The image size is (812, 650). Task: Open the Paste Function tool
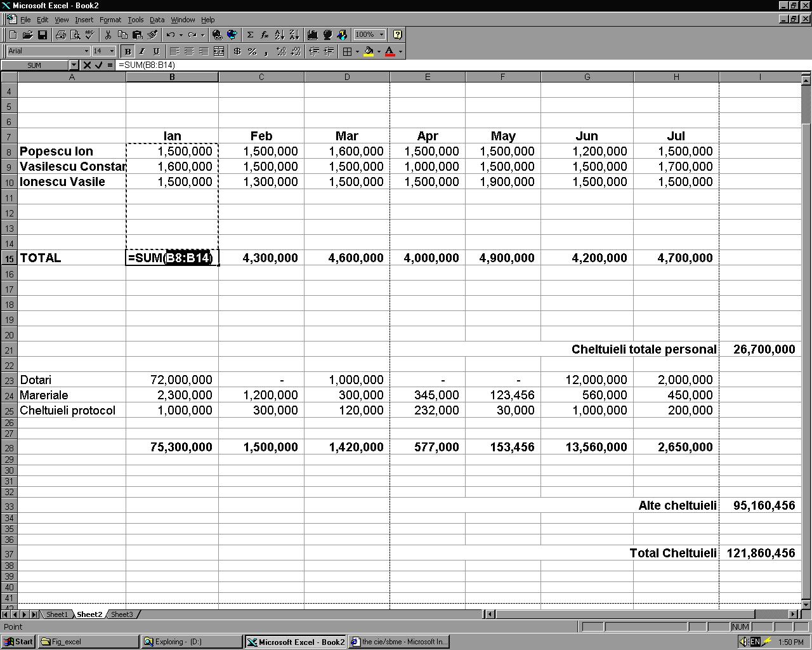point(264,34)
